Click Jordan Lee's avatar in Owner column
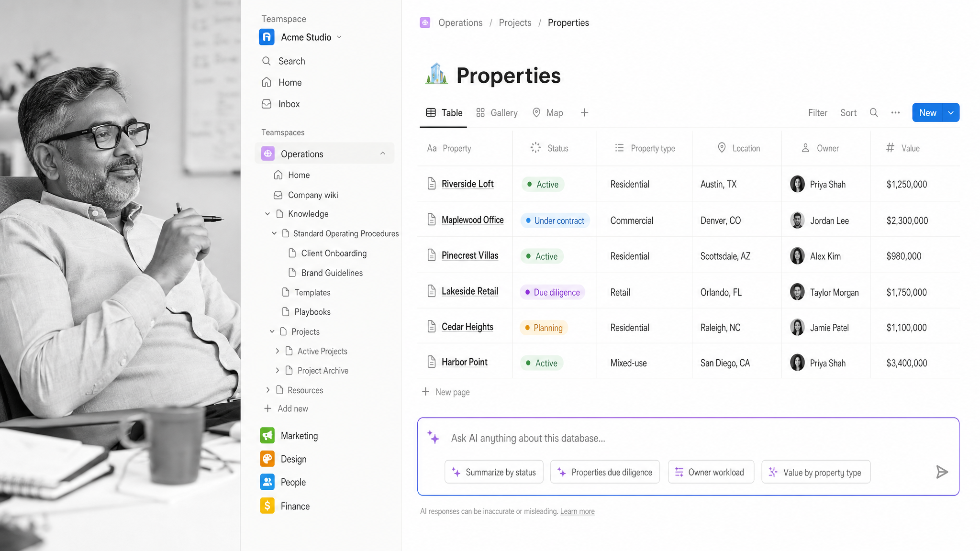Image resolution: width=980 pixels, height=551 pixels. (x=797, y=220)
